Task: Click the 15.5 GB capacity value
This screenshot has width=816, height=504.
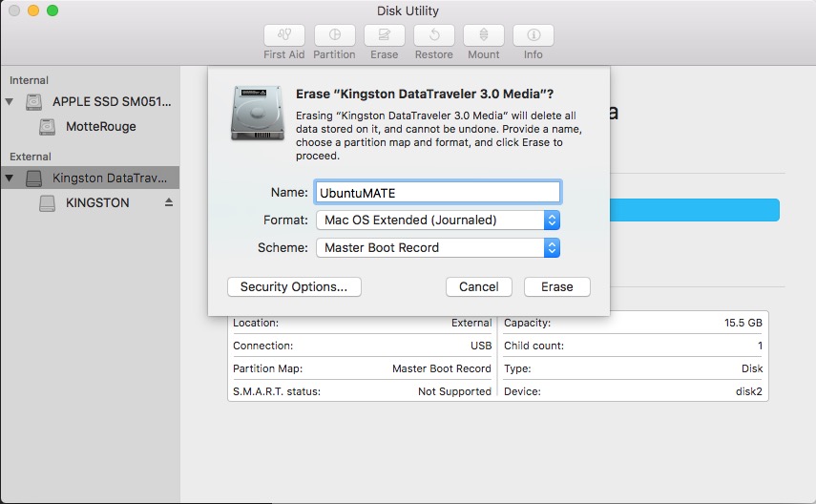Action: [x=743, y=323]
